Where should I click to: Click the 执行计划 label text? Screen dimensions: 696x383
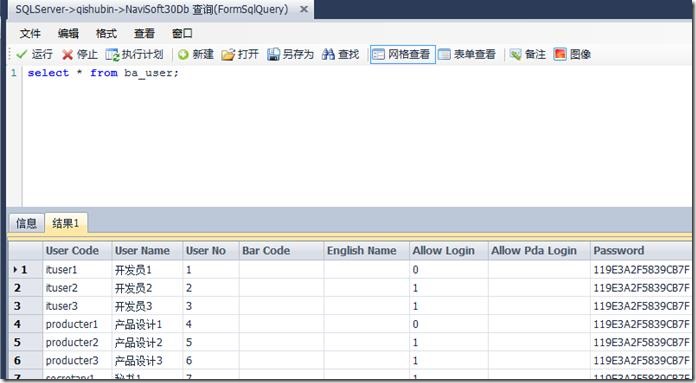(142, 55)
